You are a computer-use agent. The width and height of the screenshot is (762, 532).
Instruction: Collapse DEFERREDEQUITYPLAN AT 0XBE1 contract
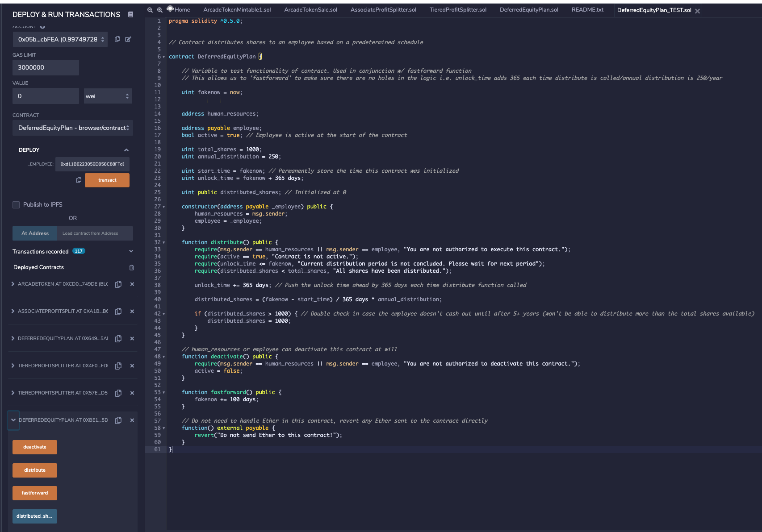click(x=13, y=420)
